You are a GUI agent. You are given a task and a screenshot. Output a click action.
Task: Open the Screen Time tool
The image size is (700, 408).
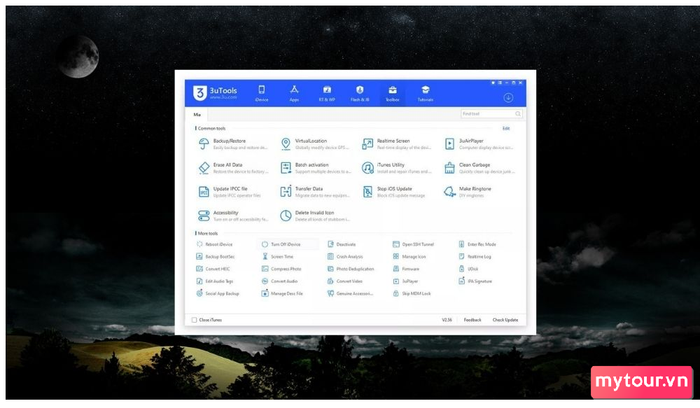277,257
